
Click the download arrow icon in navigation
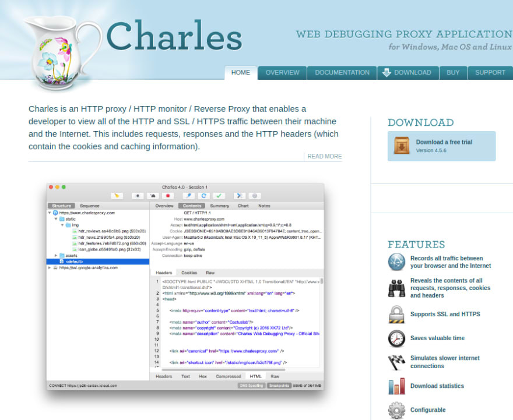tap(386, 73)
